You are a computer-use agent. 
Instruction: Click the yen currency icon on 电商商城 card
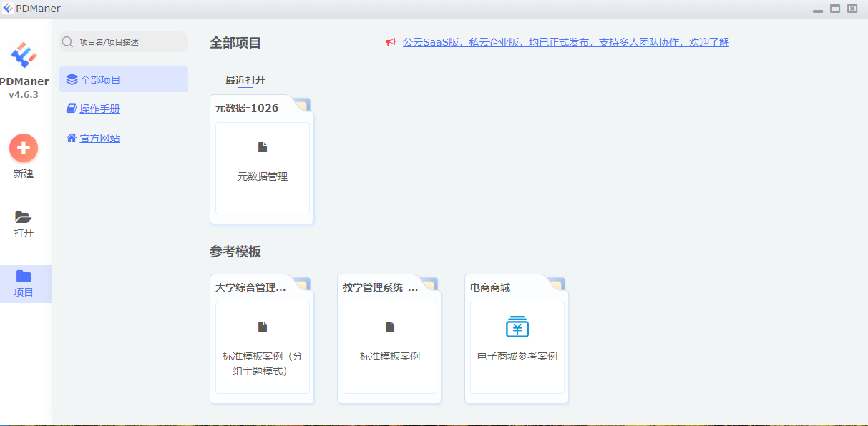click(x=517, y=326)
